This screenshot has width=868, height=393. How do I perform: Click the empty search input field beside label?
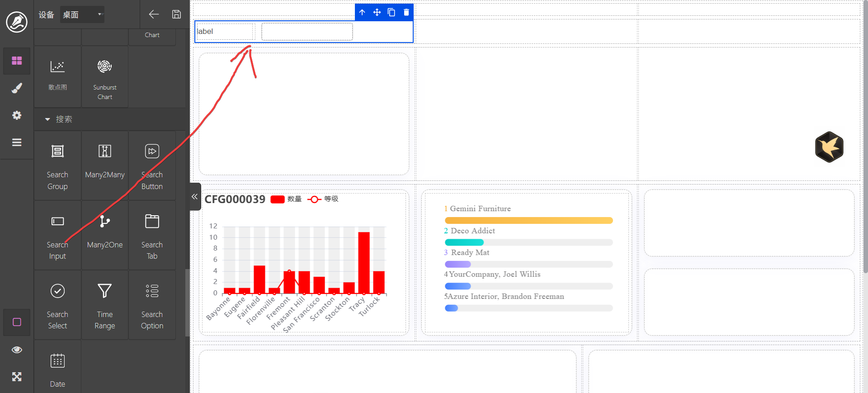pos(307,32)
